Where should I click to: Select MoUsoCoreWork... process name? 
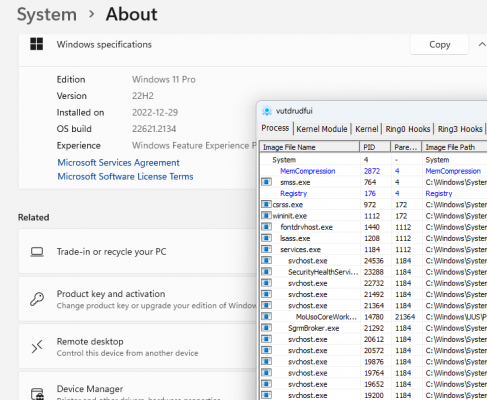point(326,317)
